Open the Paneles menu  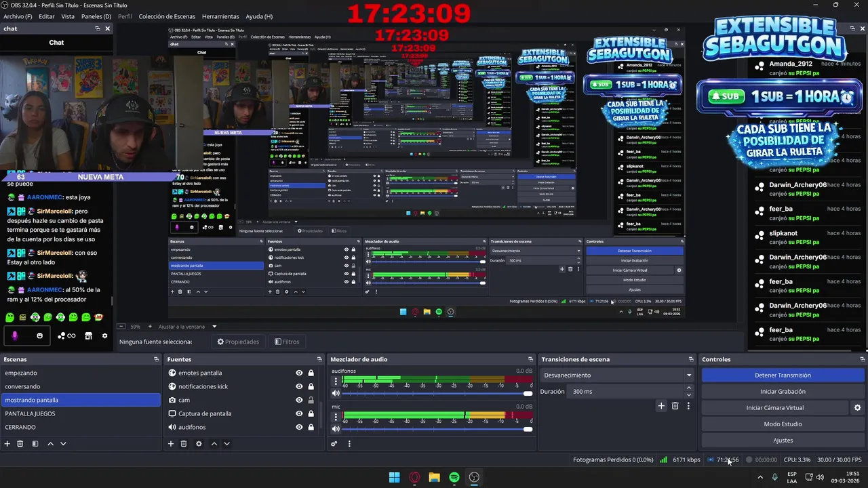[96, 16]
